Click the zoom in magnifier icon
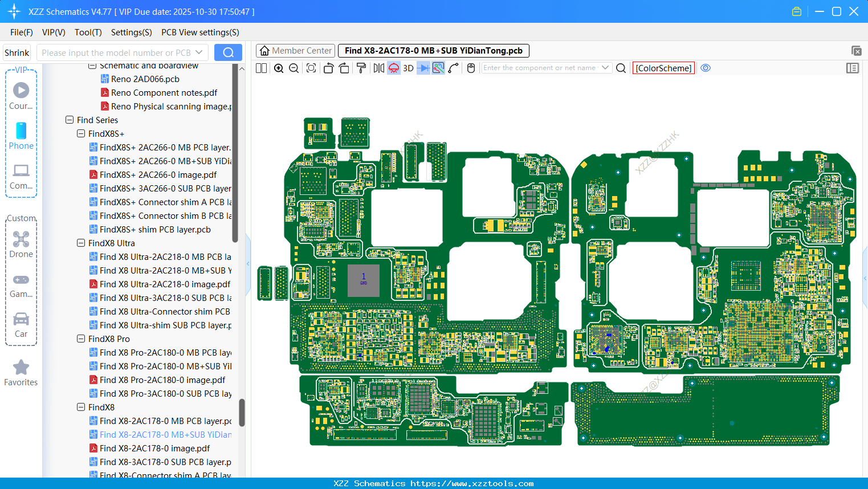The height and width of the screenshot is (489, 868). tap(279, 68)
